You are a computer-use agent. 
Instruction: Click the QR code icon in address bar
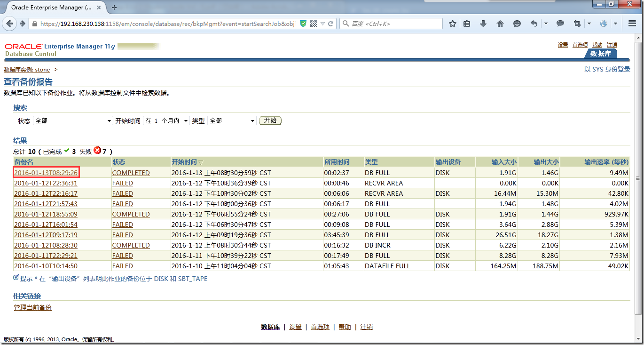coord(314,24)
